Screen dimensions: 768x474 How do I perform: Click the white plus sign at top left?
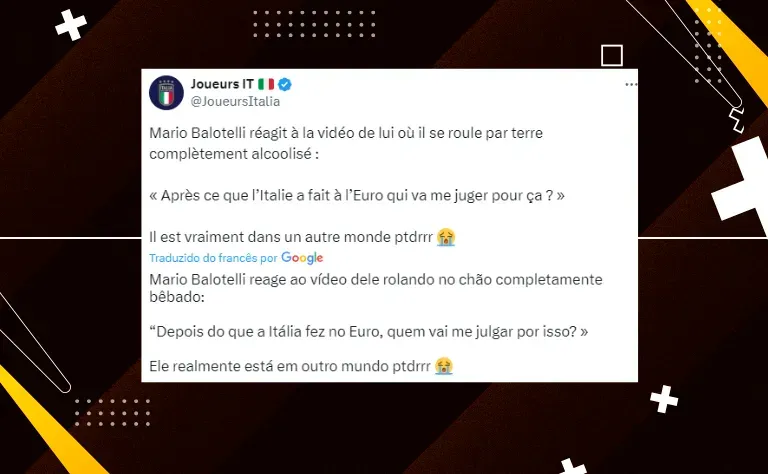pos(71,25)
